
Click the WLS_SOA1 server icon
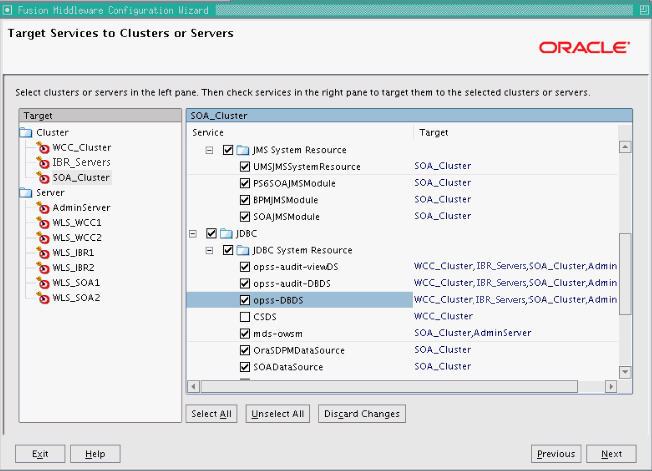[43, 283]
